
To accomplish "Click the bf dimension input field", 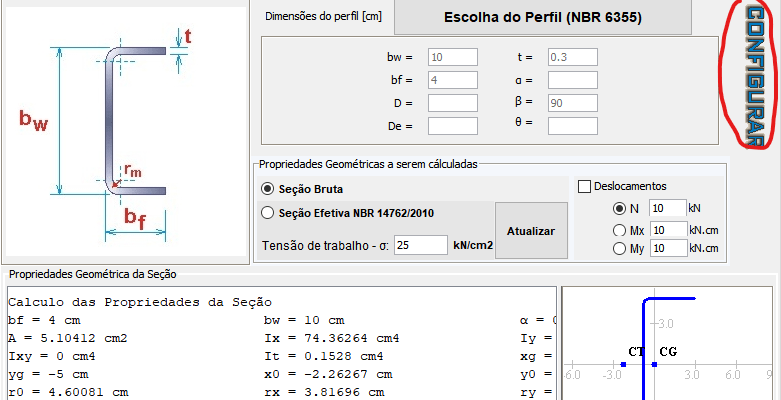I will pyautogui.click(x=453, y=80).
